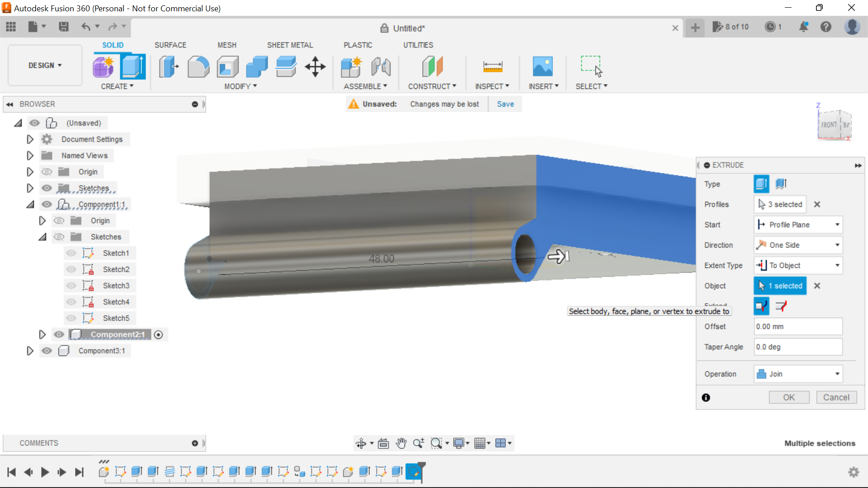Viewport: 868px width, 488px height.
Task: Expand Component2:1 node
Action: point(42,334)
